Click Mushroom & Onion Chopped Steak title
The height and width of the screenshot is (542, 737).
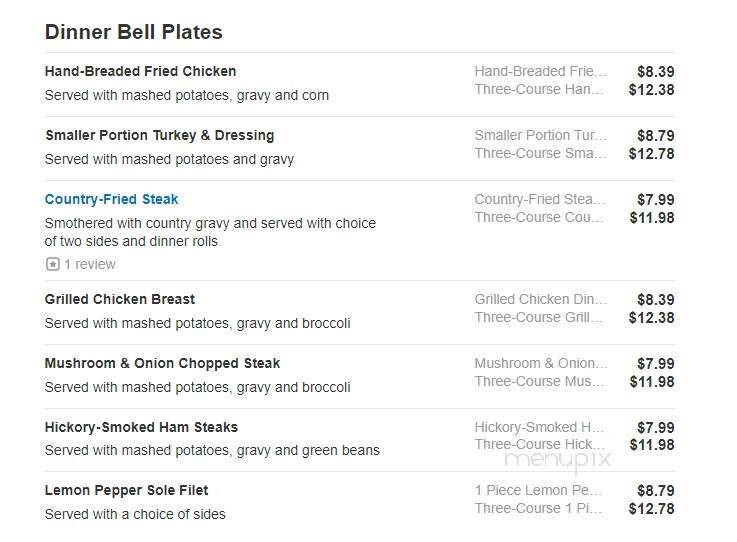(162, 363)
